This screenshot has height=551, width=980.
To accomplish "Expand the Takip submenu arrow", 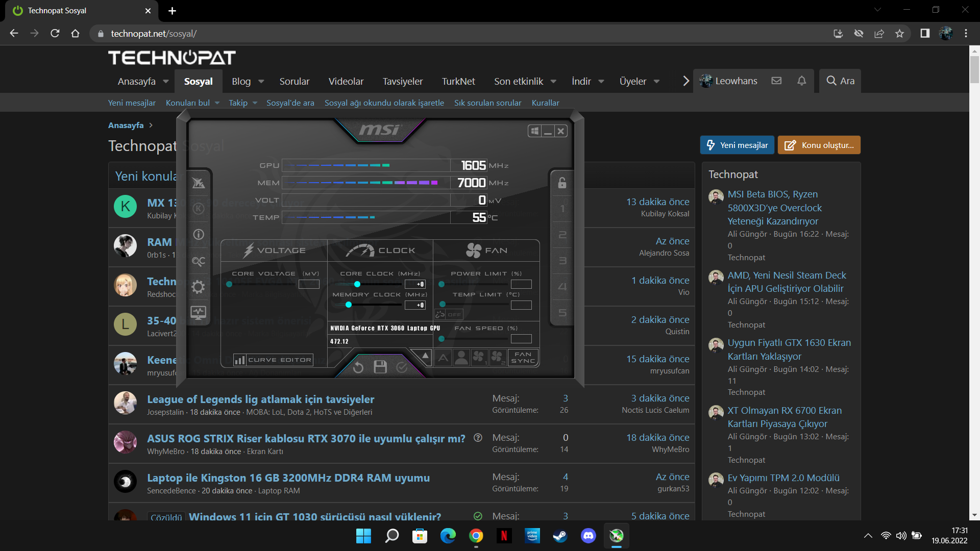I will (x=255, y=103).
